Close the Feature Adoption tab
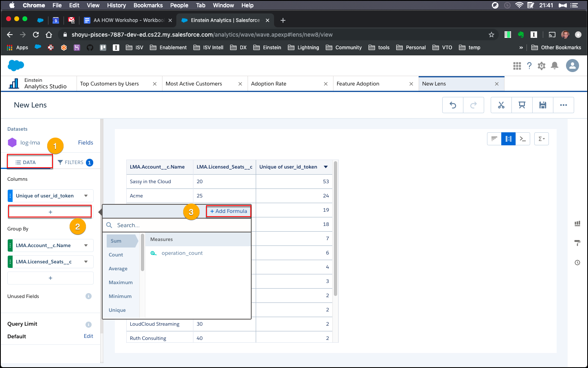This screenshot has height=368, width=588. tap(411, 84)
